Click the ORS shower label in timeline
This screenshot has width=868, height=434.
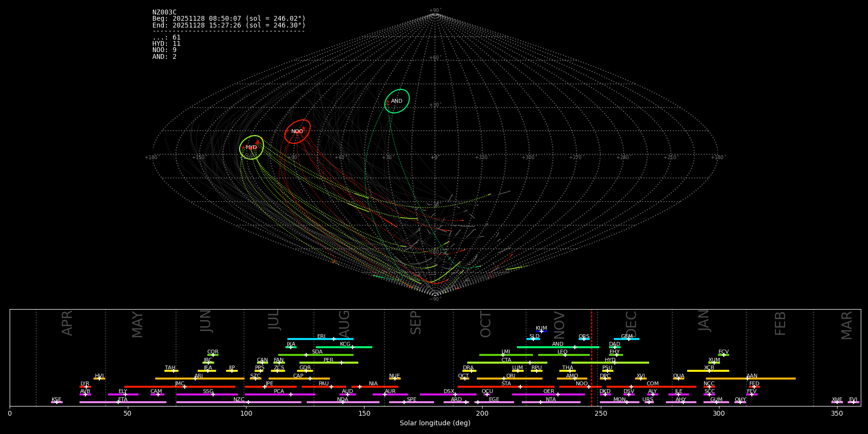tap(584, 336)
